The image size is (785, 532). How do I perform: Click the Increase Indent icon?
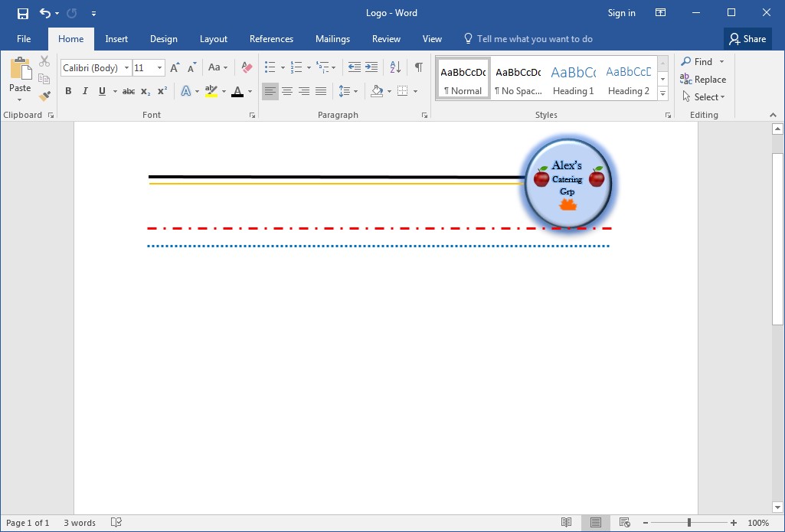pos(371,68)
